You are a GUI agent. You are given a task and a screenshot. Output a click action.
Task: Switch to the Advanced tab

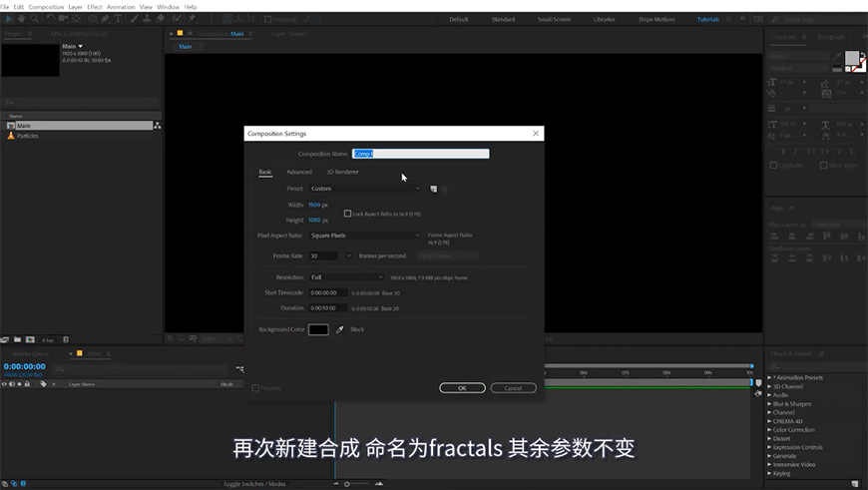[x=299, y=172]
